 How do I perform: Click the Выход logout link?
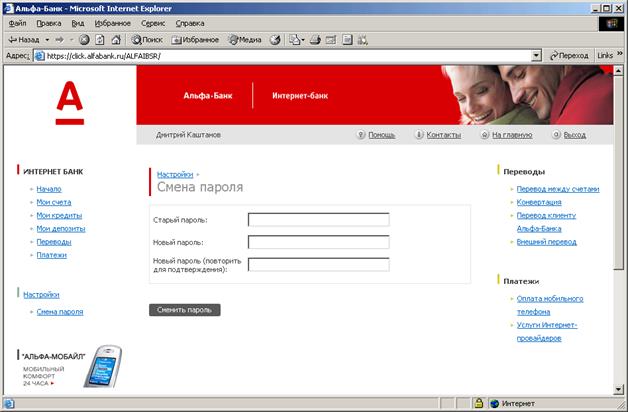click(x=575, y=135)
